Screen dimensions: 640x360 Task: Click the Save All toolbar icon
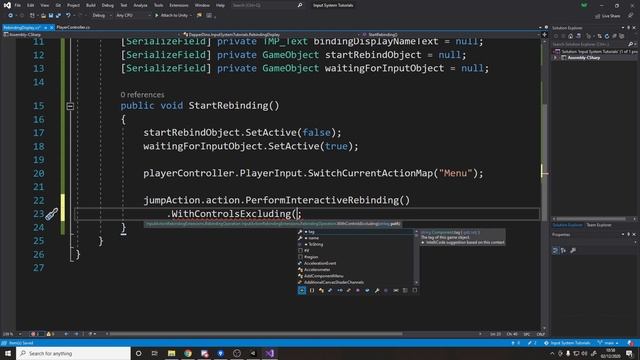(x=58, y=16)
